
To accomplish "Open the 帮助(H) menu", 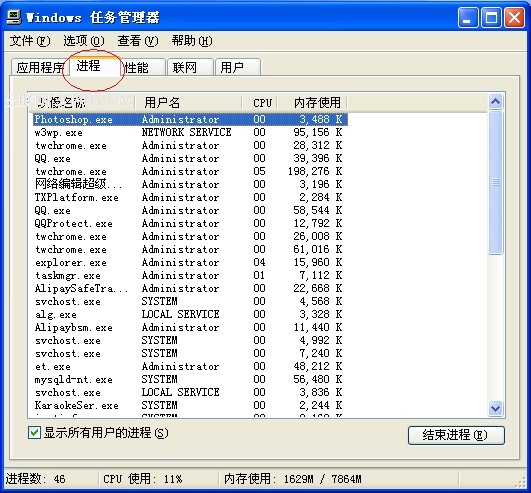I will click(x=192, y=41).
